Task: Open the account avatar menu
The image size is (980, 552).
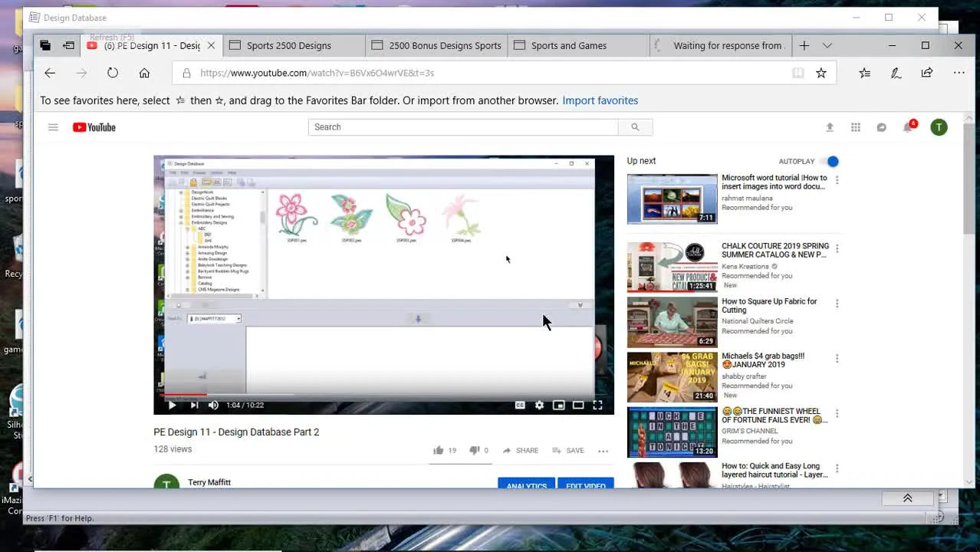Action: click(x=939, y=127)
